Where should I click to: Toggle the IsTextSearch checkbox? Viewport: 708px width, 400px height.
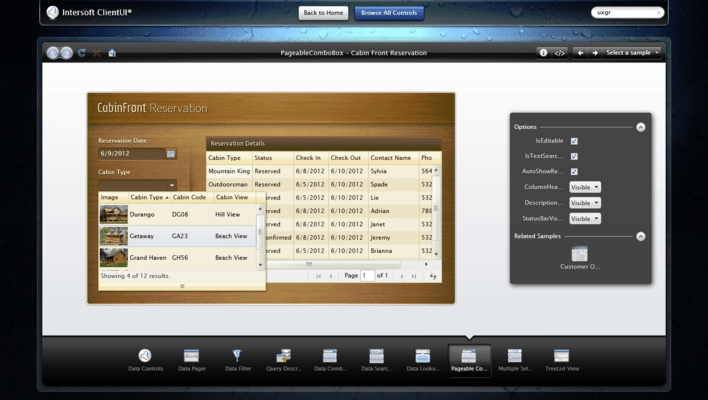coord(574,156)
